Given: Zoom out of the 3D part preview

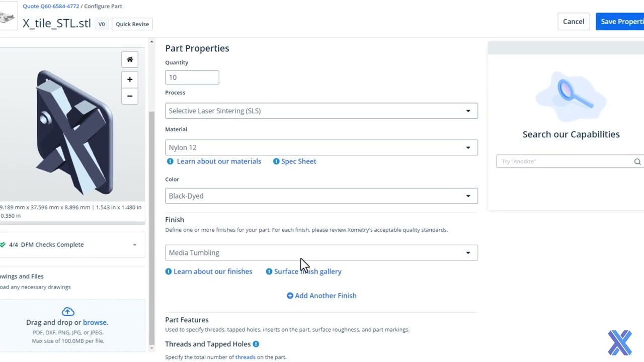Looking at the screenshot, I should 130,96.
